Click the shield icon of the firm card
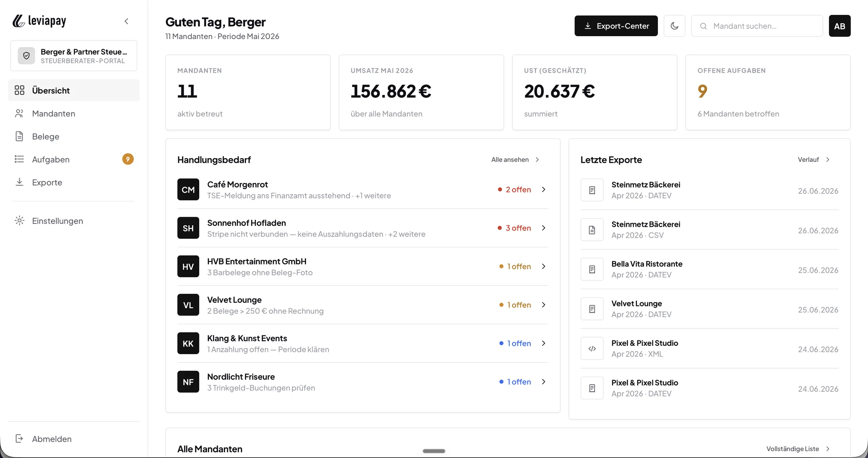 [26, 56]
